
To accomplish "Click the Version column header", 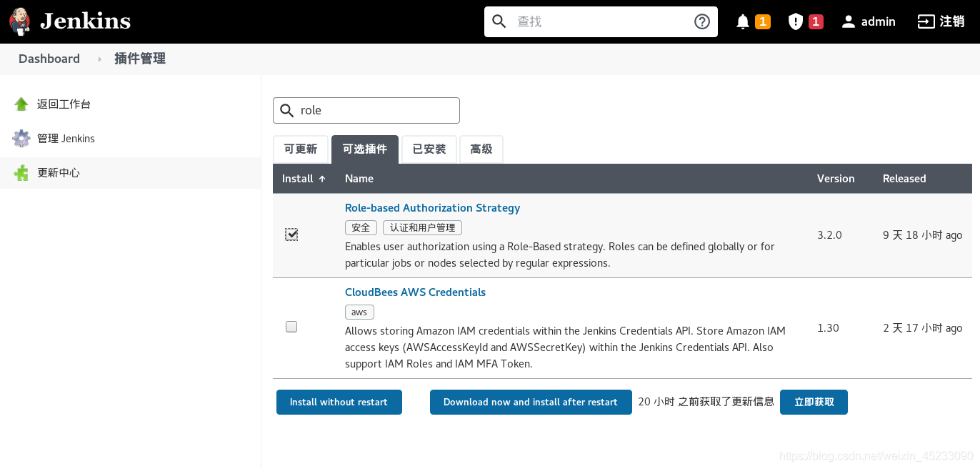I will [x=836, y=179].
